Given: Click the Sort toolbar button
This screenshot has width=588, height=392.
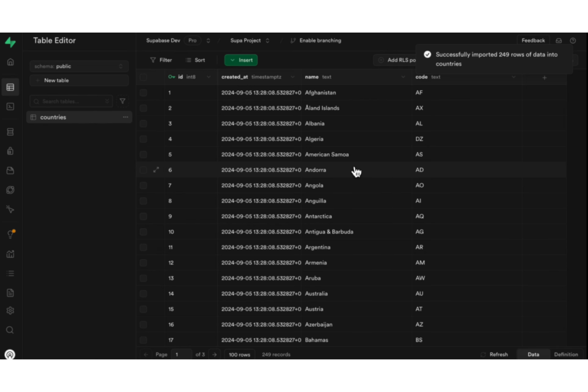Looking at the screenshot, I should tap(195, 60).
